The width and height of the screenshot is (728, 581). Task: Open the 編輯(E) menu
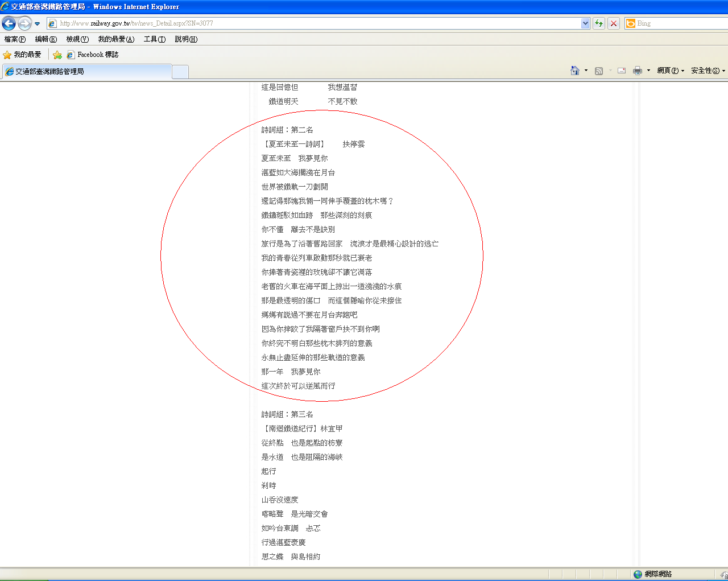click(x=46, y=39)
